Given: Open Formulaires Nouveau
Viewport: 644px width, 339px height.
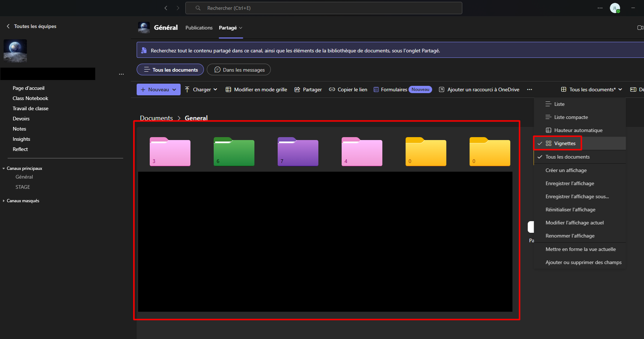Looking at the screenshot, I should (403, 89).
